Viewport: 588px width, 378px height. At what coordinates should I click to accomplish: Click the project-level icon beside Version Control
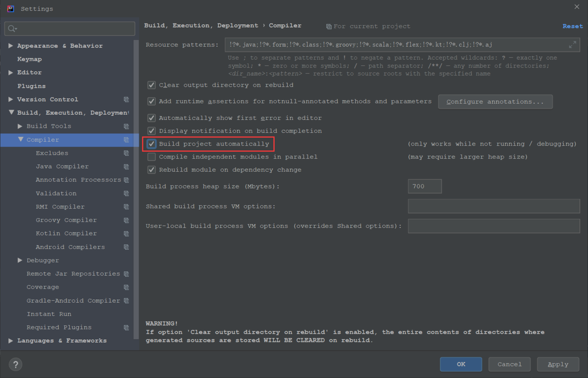coord(126,99)
